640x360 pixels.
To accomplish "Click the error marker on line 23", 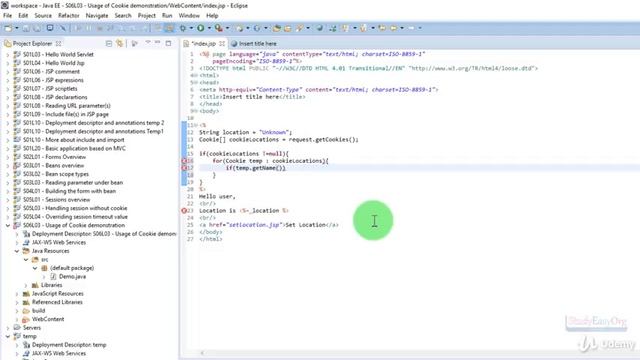I will pyautogui.click(x=184, y=211).
